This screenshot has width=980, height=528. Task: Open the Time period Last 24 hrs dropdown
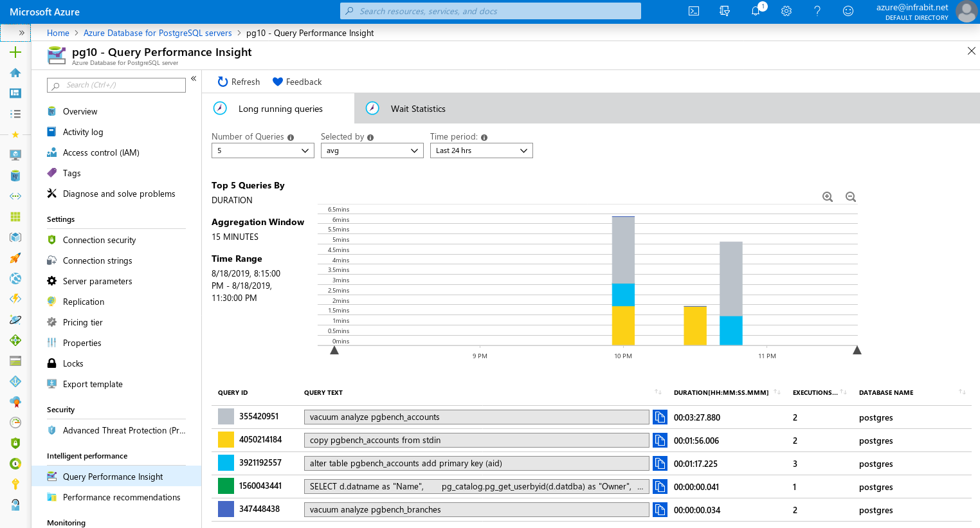click(482, 150)
